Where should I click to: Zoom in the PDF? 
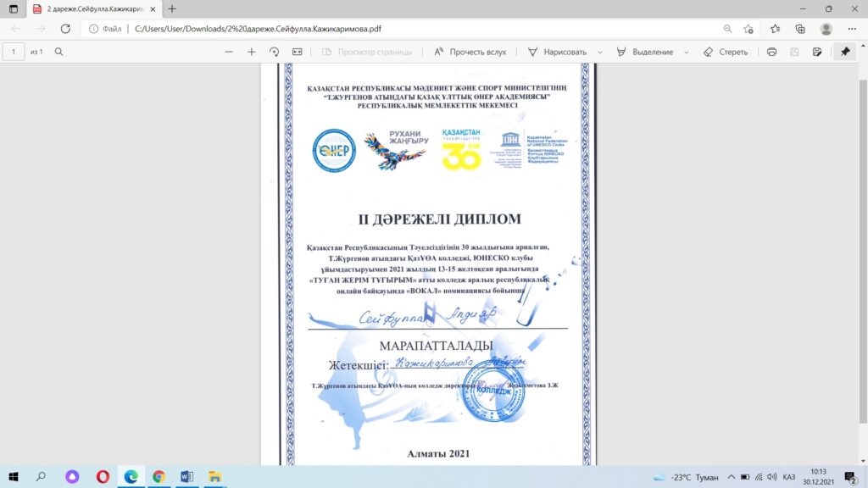[x=251, y=52]
